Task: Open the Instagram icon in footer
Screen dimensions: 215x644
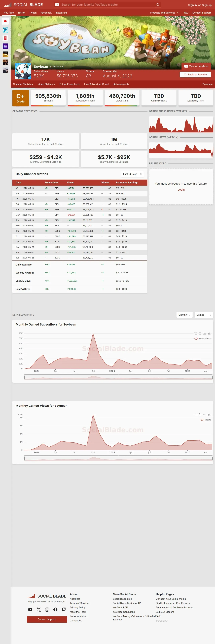Action: [47, 610]
